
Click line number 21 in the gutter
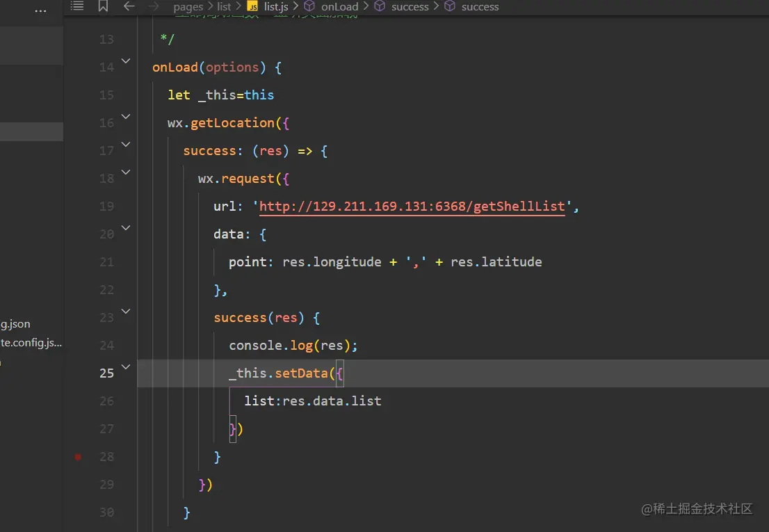(x=106, y=262)
